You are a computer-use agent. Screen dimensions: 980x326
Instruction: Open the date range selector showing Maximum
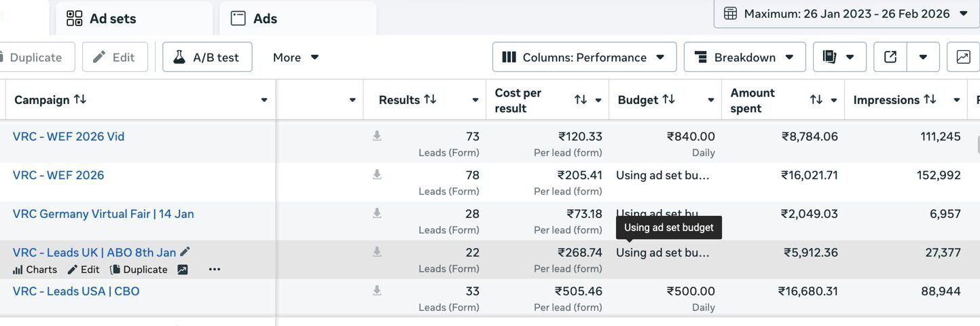[x=846, y=14]
